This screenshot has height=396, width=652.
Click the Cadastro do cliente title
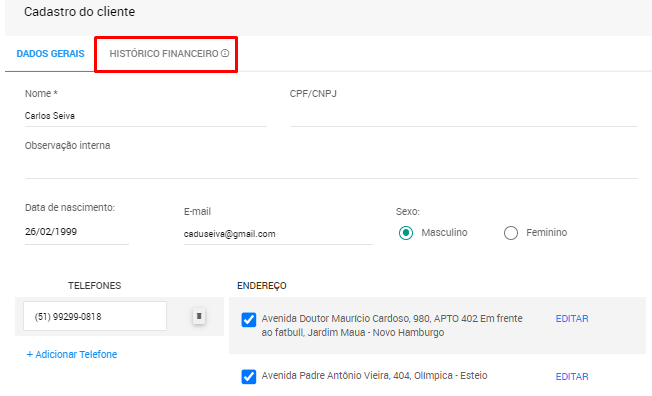(79, 12)
